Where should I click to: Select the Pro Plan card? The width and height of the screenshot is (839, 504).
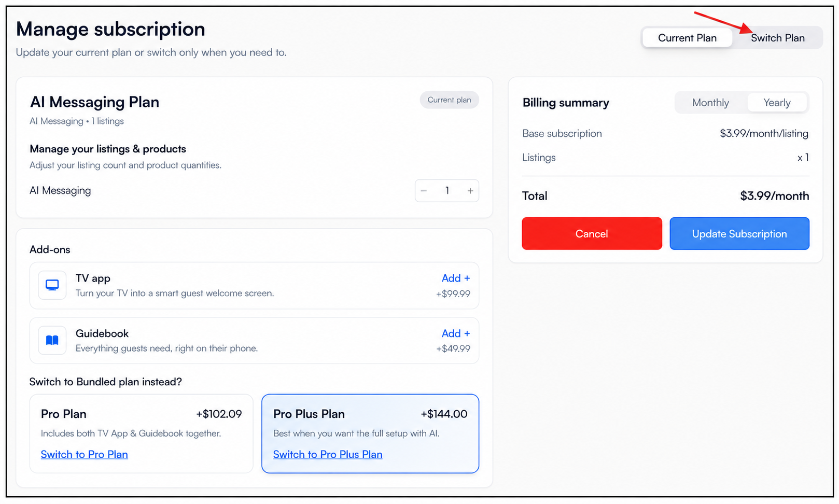pos(141,433)
